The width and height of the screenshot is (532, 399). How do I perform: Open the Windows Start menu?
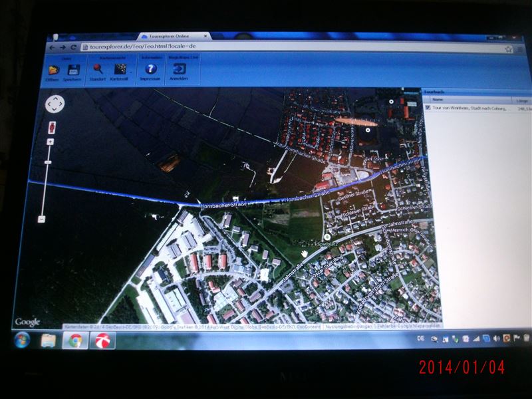tap(21, 340)
